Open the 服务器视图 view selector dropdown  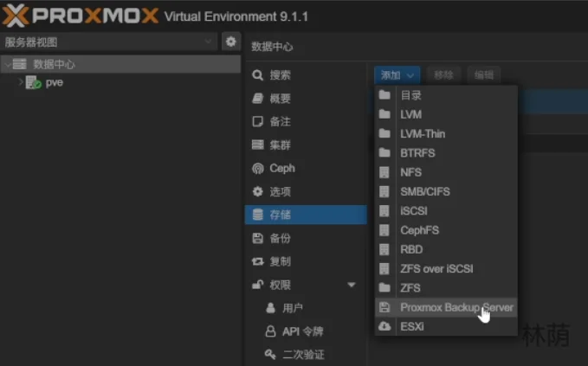click(x=109, y=42)
